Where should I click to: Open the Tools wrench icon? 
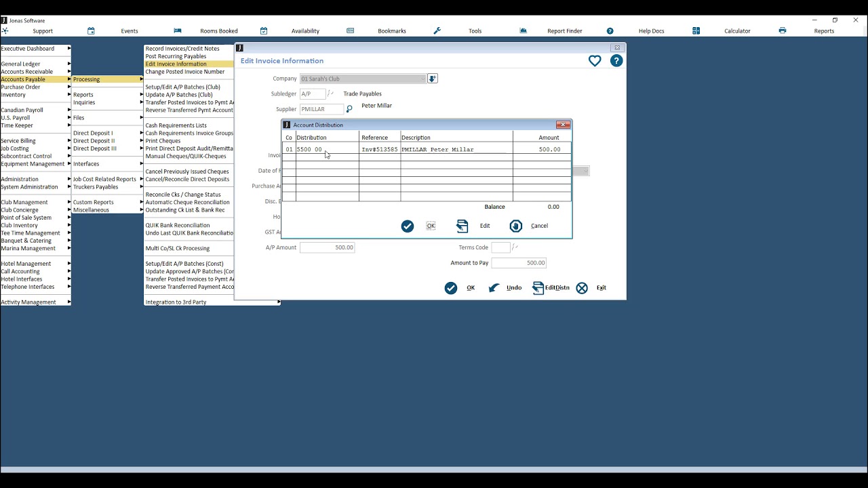pos(437,30)
